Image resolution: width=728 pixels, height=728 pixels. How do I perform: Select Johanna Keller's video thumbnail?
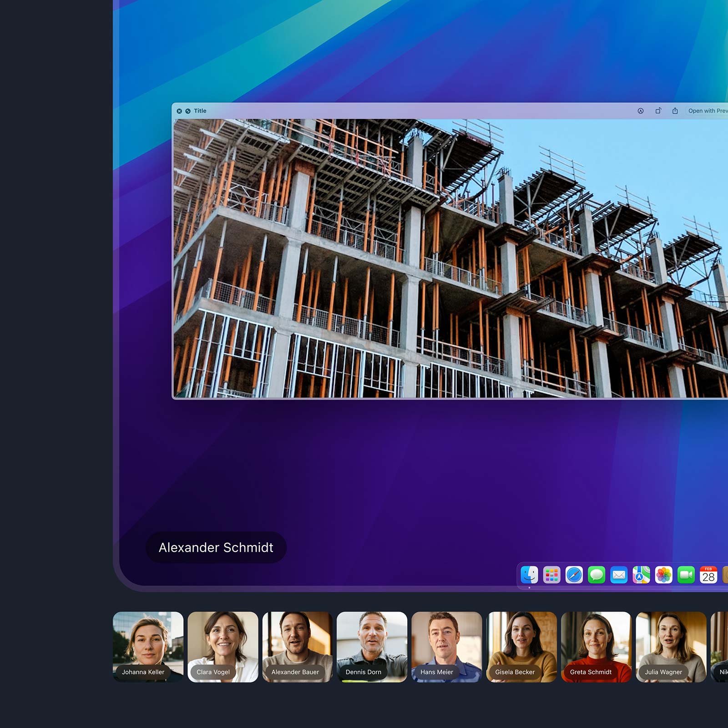pyautogui.click(x=148, y=646)
